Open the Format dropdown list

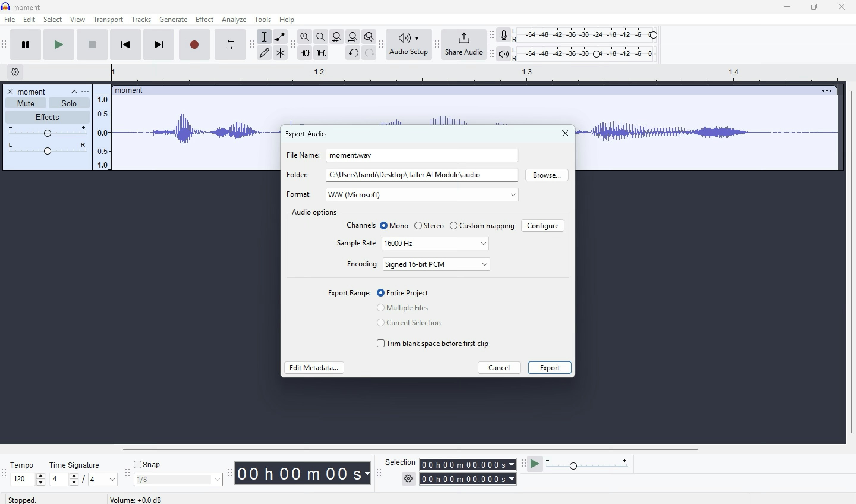point(422,195)
